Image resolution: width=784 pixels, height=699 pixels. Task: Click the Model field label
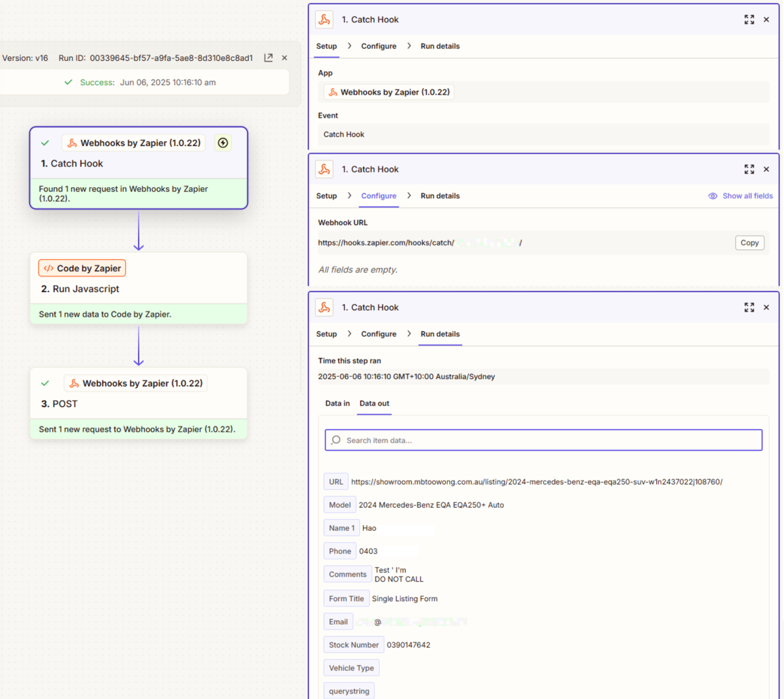(x=340, y=505)
